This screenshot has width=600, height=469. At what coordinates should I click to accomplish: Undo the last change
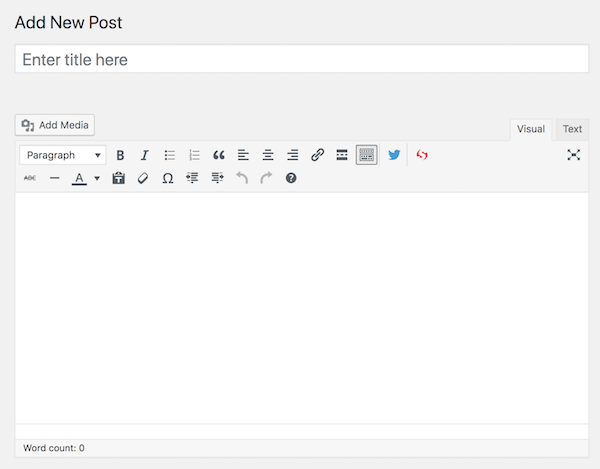point(242,178)
